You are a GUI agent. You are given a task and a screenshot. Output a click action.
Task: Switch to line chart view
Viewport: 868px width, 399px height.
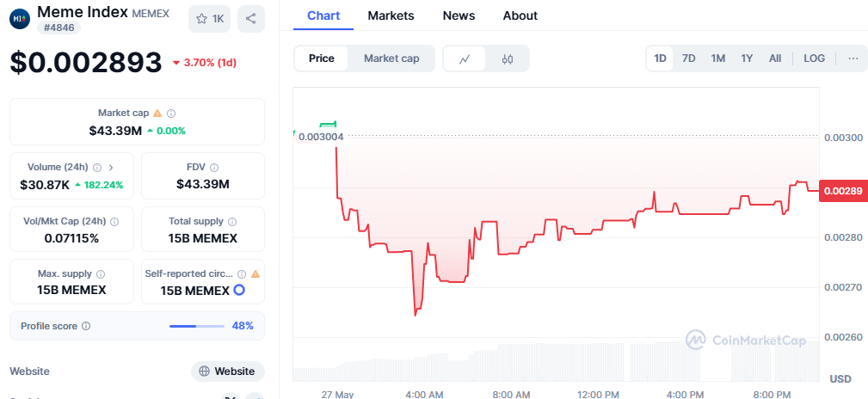(465, 58)
